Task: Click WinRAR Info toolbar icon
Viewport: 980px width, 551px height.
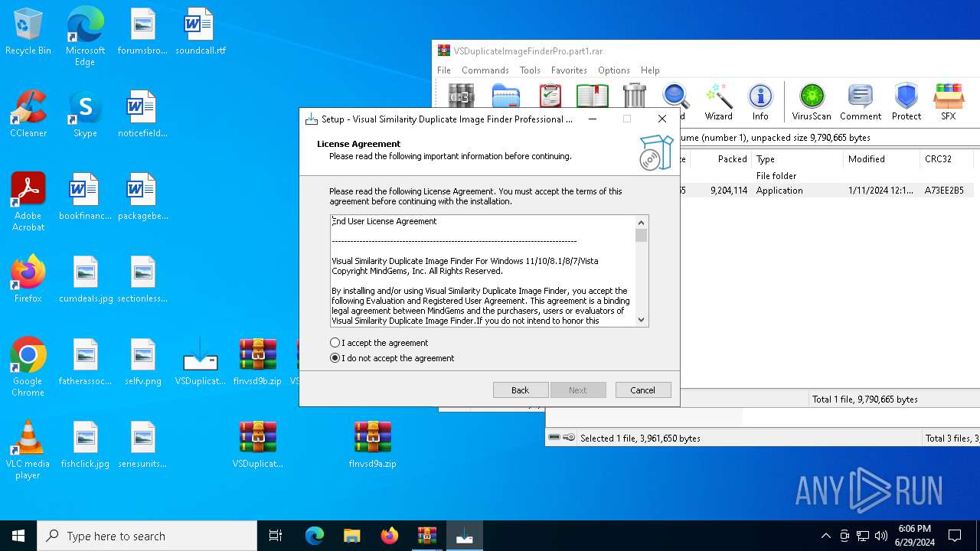Action: (x=760, y=103)
